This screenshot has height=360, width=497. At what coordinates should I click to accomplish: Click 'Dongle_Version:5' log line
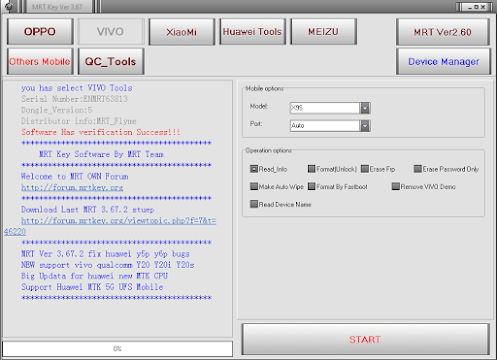tap(57, 110)
